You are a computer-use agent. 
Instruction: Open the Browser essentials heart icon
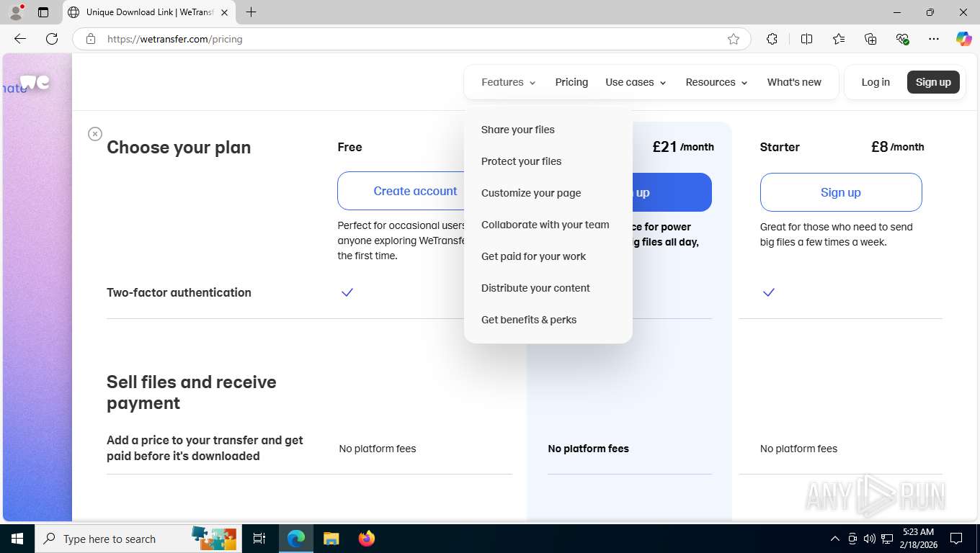[902, 39]
